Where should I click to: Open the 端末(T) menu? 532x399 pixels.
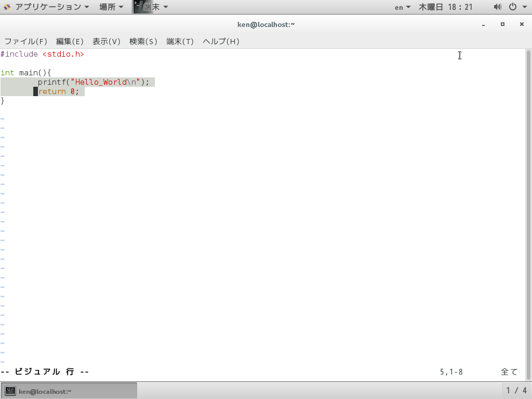tap(180, 42)
